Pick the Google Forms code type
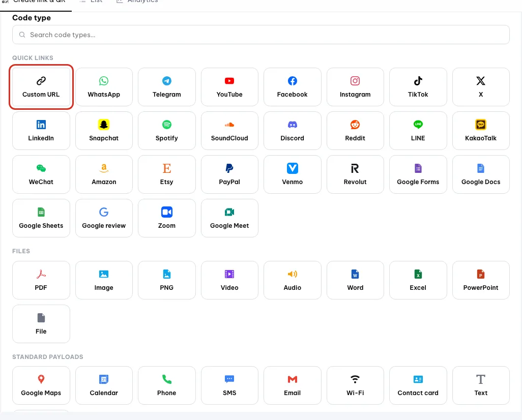Image resolution: width=522 pixels, height=420 pixels. coord(418,174)
